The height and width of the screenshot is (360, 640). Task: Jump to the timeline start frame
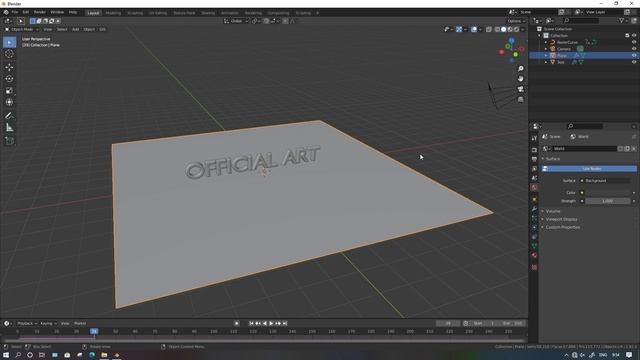pyautogui.click(x=251, y=323)
